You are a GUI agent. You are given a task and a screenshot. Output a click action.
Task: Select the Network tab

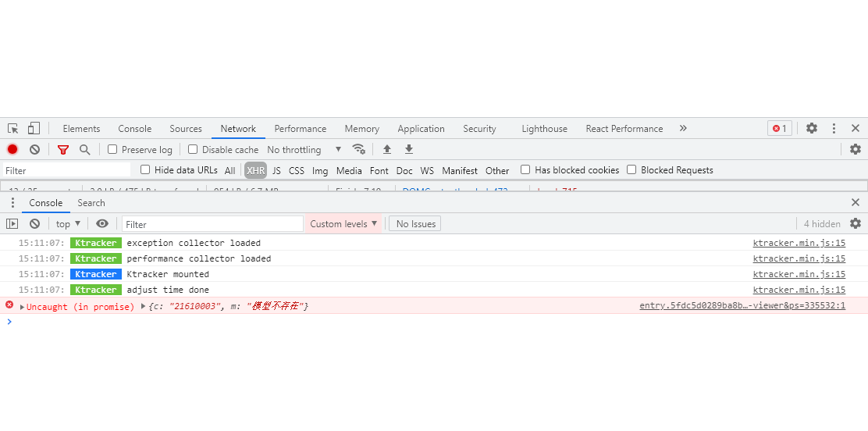238,129
